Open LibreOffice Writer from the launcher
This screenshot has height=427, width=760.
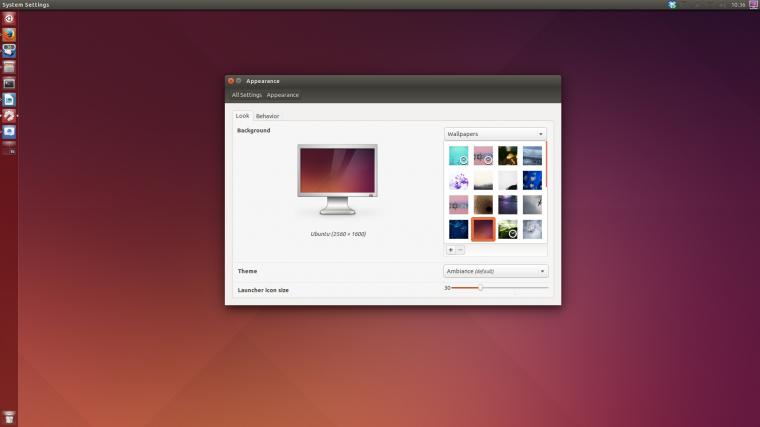tap(9, 99)
